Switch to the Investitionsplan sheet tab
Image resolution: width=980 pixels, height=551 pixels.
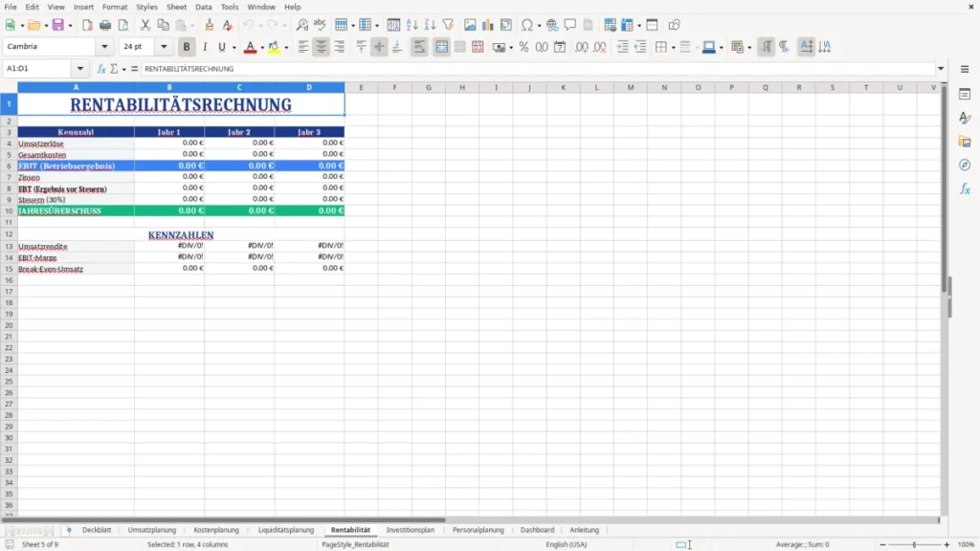(x=410, y=530)
